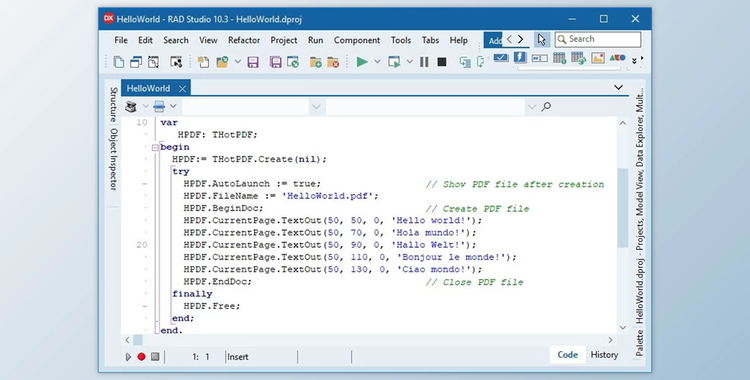The image size is (750, 380).
Task: Go to next palette page arrow
Action: click(x=521, y=39)
